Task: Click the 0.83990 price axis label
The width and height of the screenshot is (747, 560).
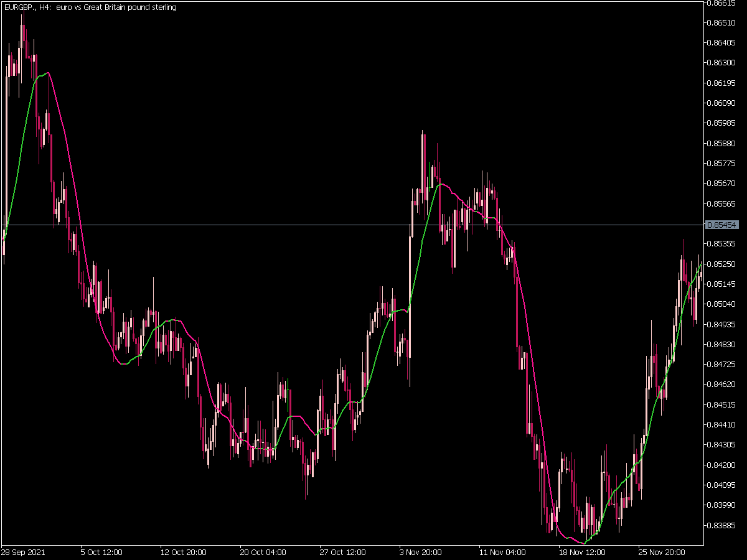Action: 721,505
